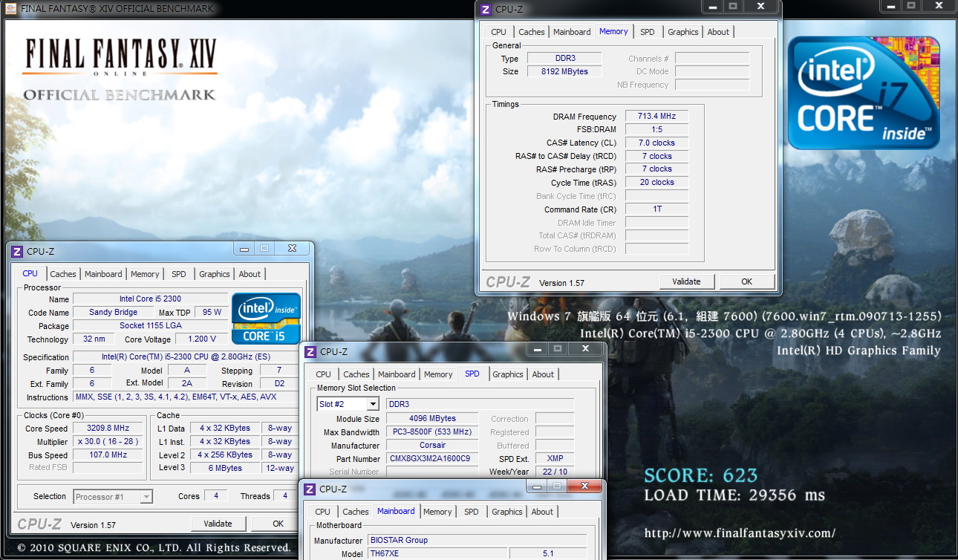The image size is (958, 560).
Task: Select the active SPD tab in SPD window
Action: [x=472, y=374]
